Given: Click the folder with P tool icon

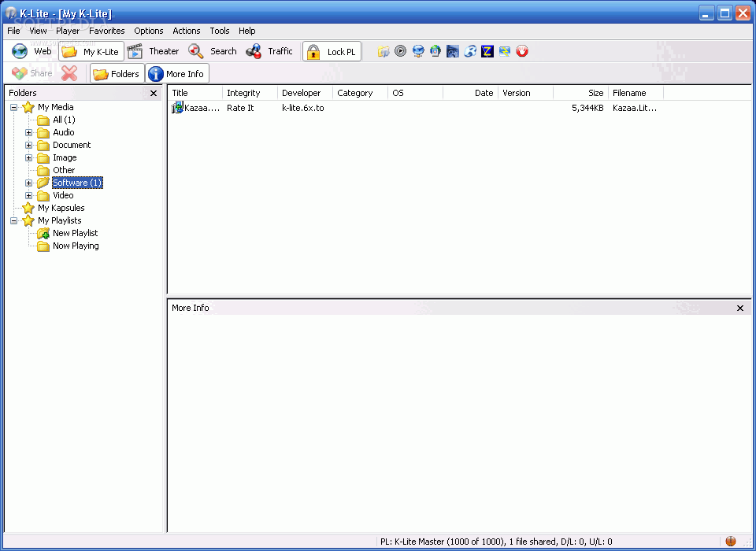Looking at the screenshot, I should pos(384,51).
